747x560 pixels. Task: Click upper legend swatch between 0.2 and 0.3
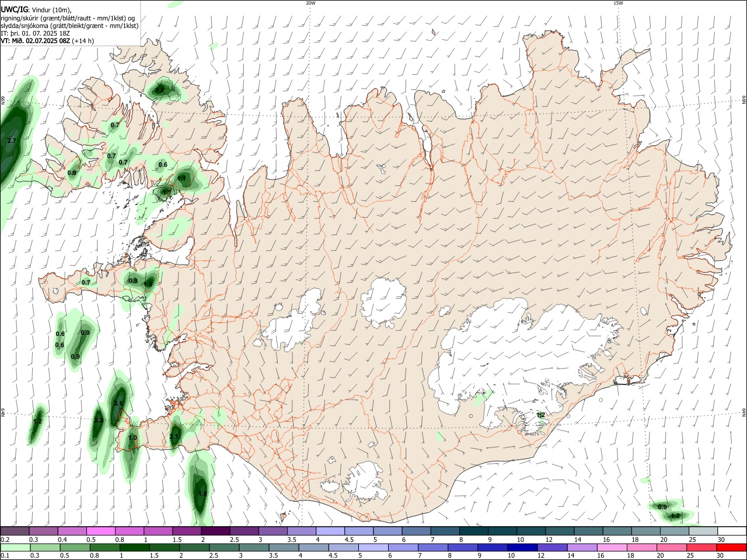tap(15, 531)
